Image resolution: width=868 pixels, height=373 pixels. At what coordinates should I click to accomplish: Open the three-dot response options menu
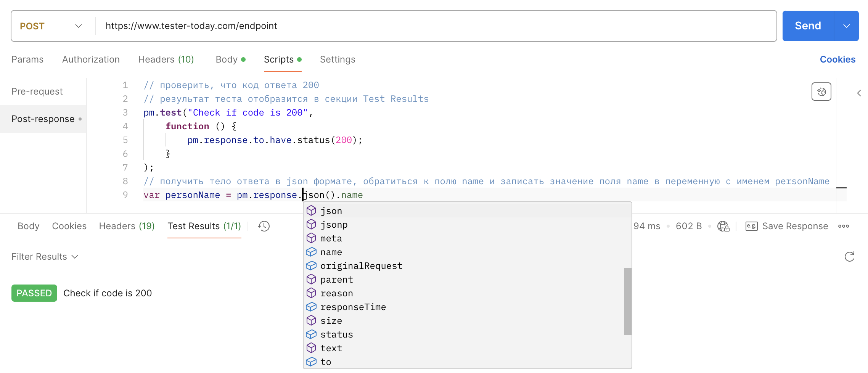(843, 226)
